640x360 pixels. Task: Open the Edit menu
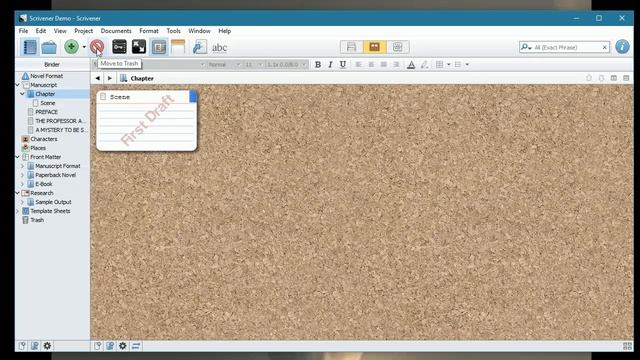[x=41, y=31]
